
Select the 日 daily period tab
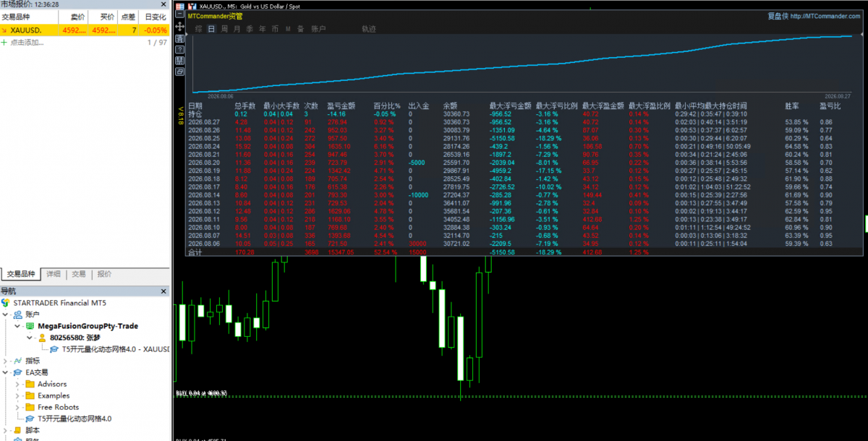point(211,29)
